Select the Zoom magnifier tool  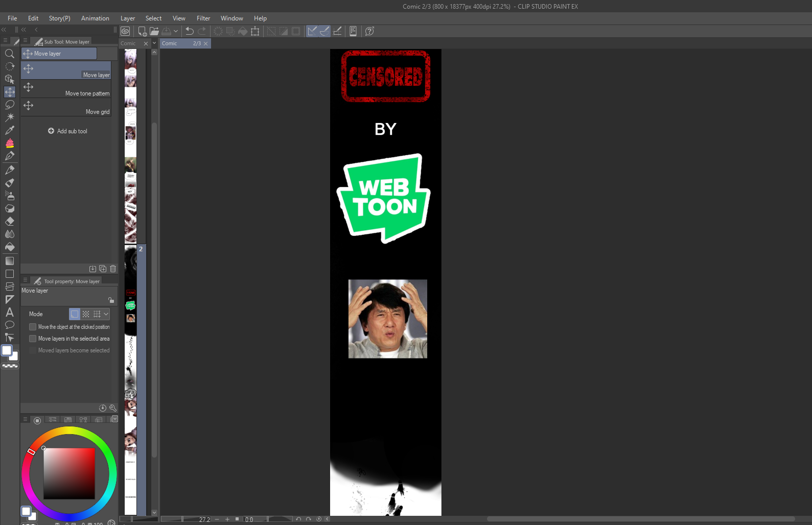pos(9,54)
